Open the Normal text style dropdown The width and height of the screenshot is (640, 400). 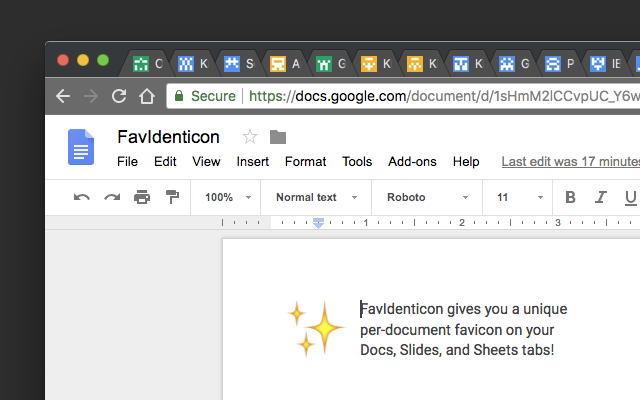(316, 198)
